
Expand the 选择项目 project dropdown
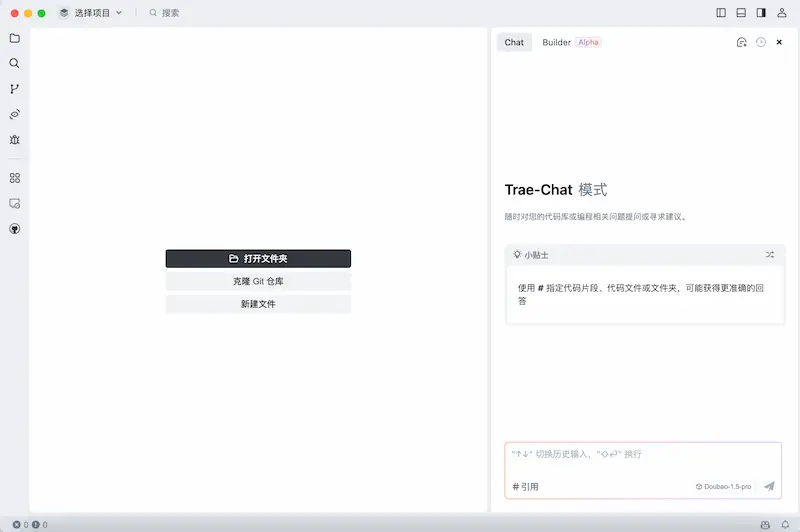91,13
